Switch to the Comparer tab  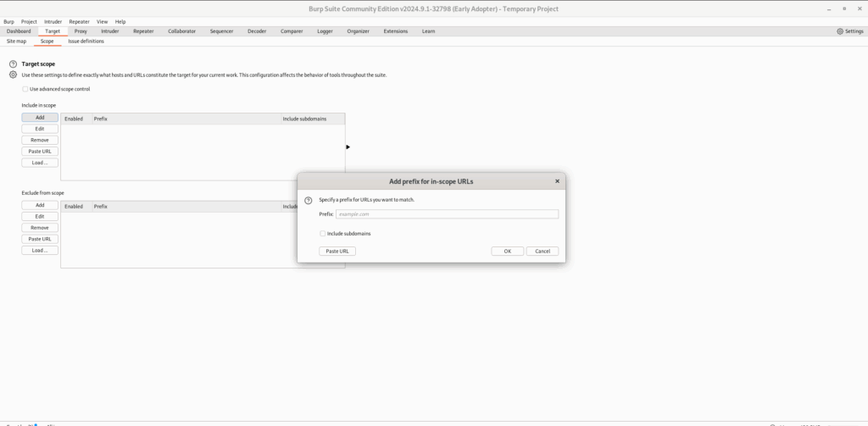292,31
